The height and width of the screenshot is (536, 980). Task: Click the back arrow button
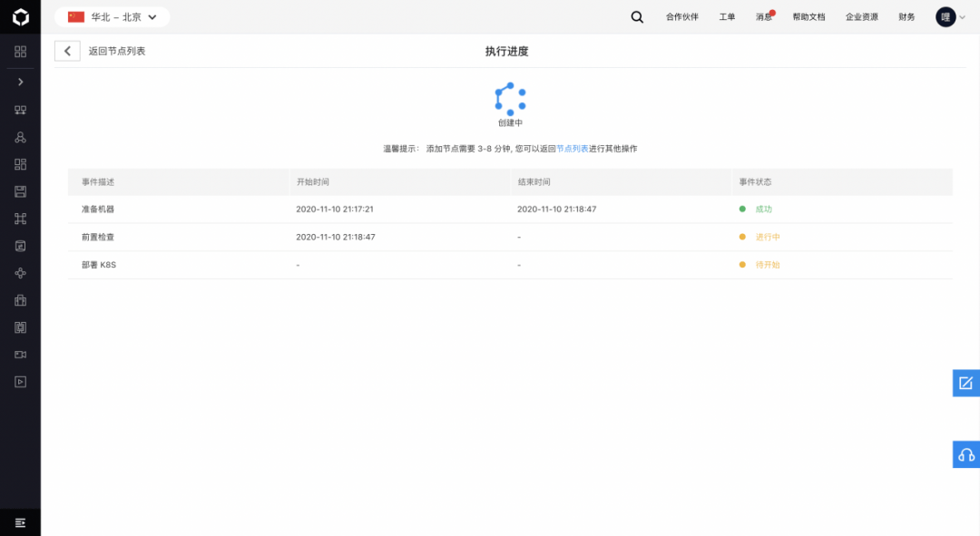click(x=67, y=51)
